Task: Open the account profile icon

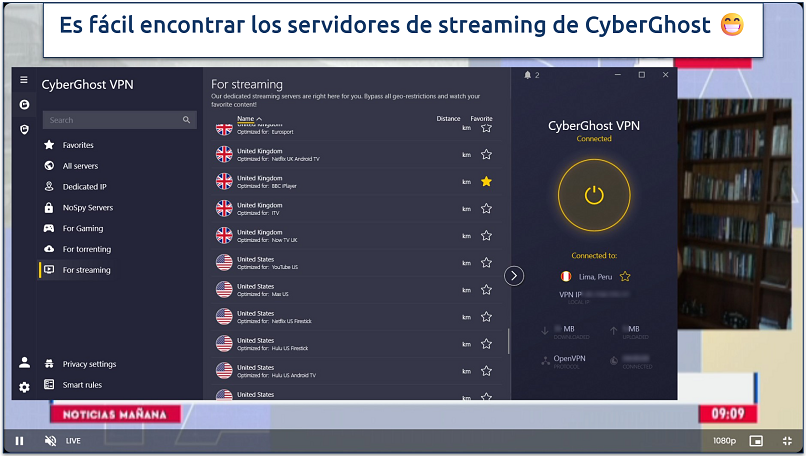Action: pyautogui.click(x=24, y=362)
